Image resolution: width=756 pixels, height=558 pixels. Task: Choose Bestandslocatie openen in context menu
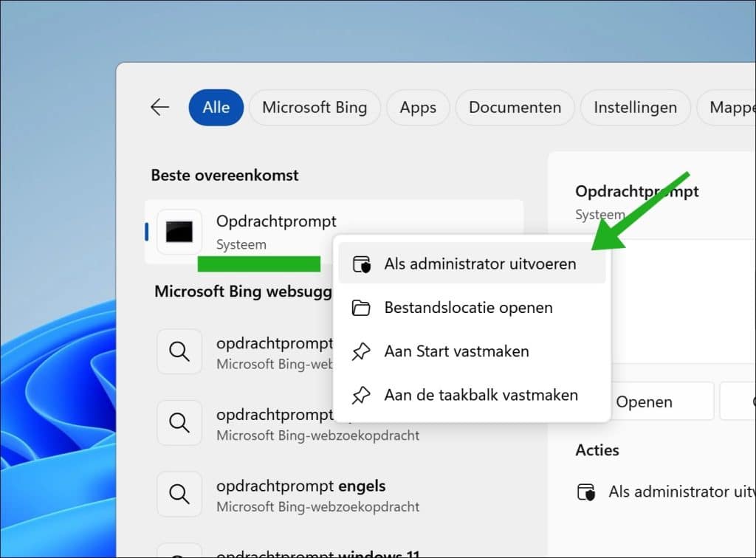pyautogui.click(x=472, y=308)
